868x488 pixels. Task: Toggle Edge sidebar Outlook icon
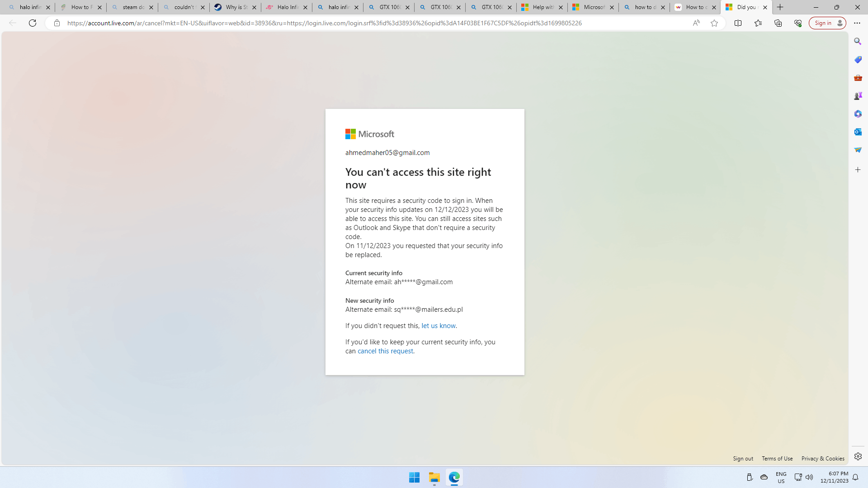pyautogui.click(x=859, y=131)
